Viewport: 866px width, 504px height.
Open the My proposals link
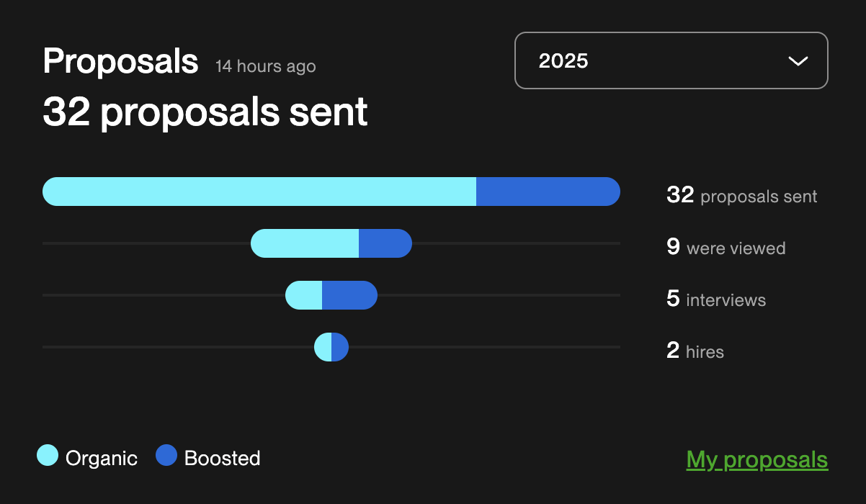click(x=756, y=459)
